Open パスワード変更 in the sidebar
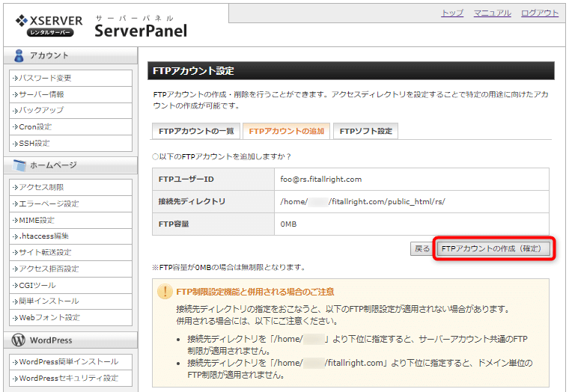 (x=45, y=78)
